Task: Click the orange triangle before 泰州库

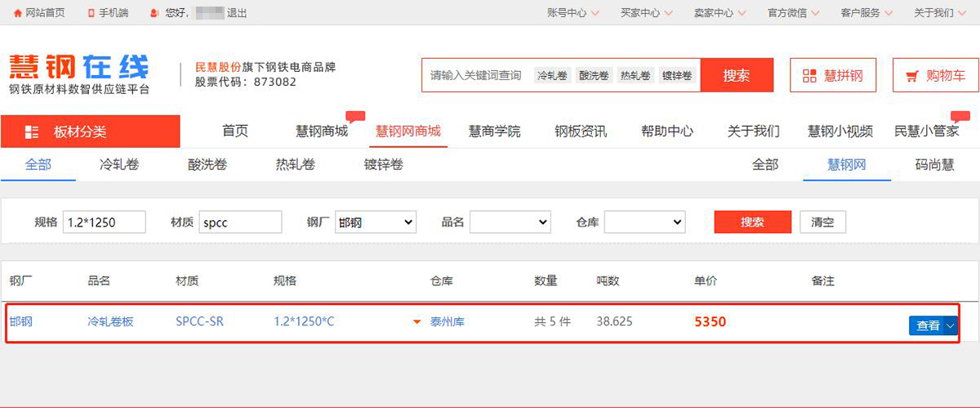Action: [x=419, y=322]
